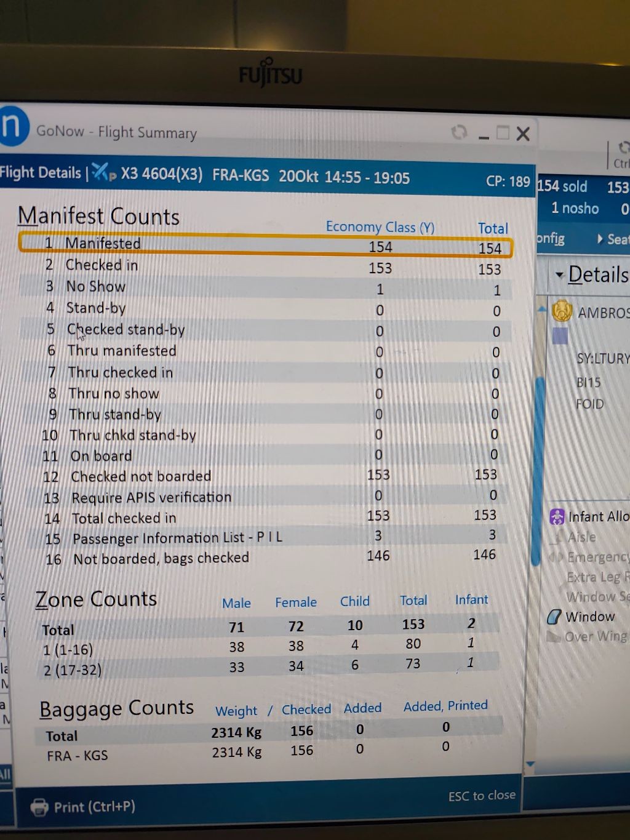This screenshot has width=630, height=840.
Task: Click the gold passenger badge icon beside AMBROS
Action: [x=562, y=311]
